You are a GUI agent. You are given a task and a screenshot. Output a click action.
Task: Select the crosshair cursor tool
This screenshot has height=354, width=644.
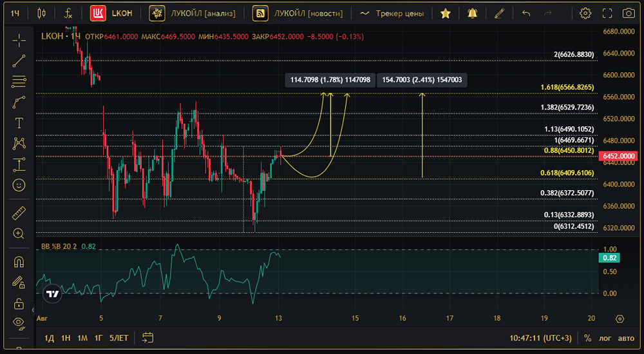tap(19, 40)
